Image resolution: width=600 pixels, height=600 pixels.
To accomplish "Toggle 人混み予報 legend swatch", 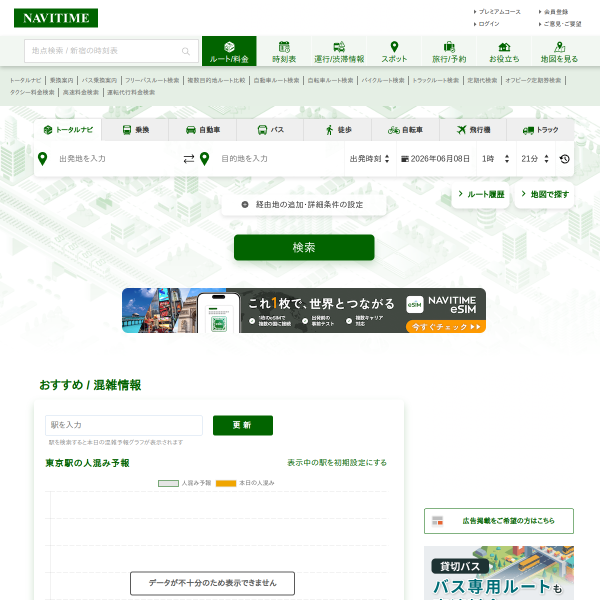I will [x=168, y=483].
